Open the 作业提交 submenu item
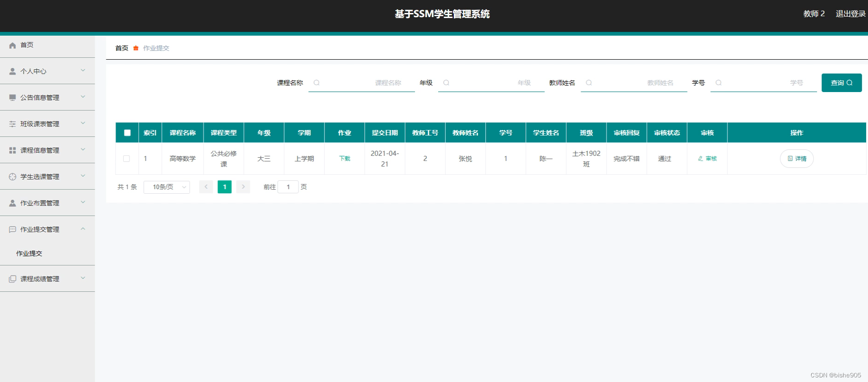The image size is (868, 382). click(29, 253)
